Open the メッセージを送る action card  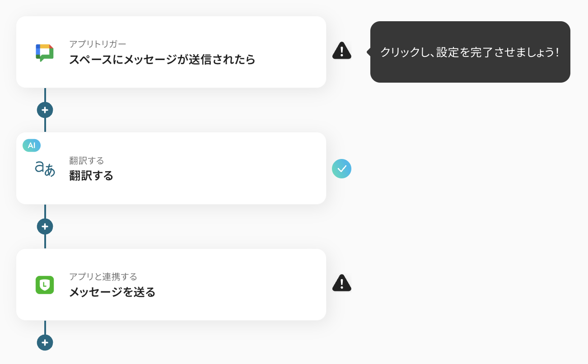click(x=171, y=285)
